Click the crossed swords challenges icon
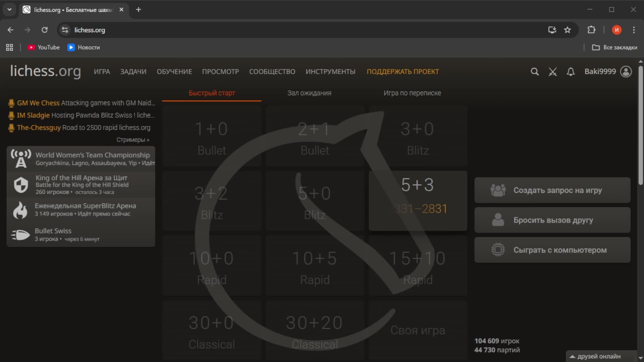Image resolution: width=644 pixels, height=362 pixels. pos(552,72)
